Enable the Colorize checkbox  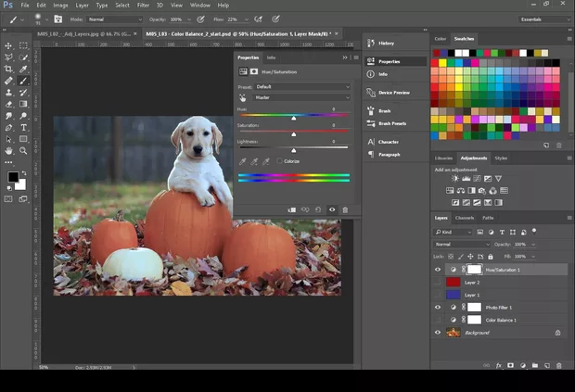280,161
